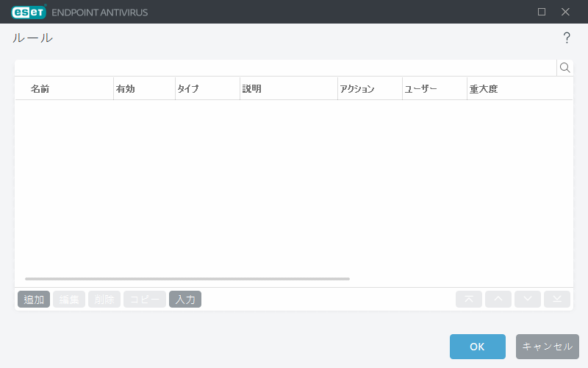
Task: Click the horizontal scrollbar under the rules table
Action: tap(187, 279)
